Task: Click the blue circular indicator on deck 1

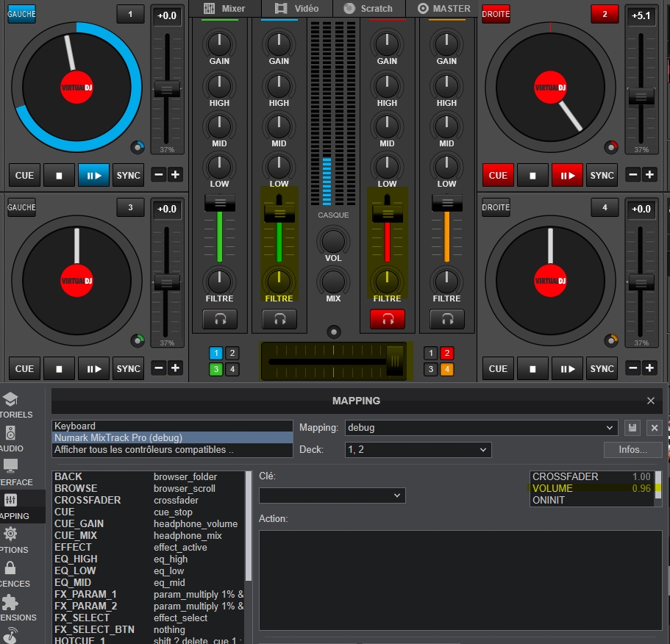Action: (x=138, y=147)
